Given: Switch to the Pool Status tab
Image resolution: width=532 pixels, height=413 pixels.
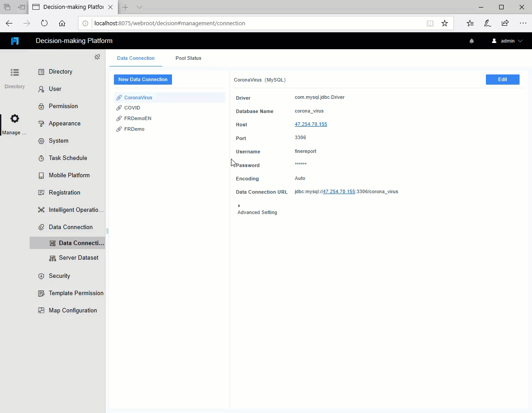Looking at the screenshot, I should (188, 58).
